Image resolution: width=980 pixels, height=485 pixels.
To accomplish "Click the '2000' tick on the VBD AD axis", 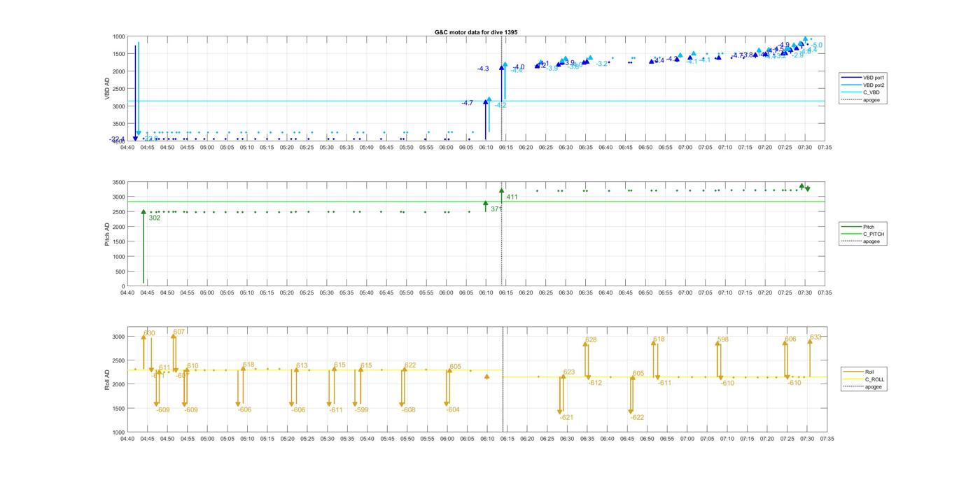I will coord(119,71).
